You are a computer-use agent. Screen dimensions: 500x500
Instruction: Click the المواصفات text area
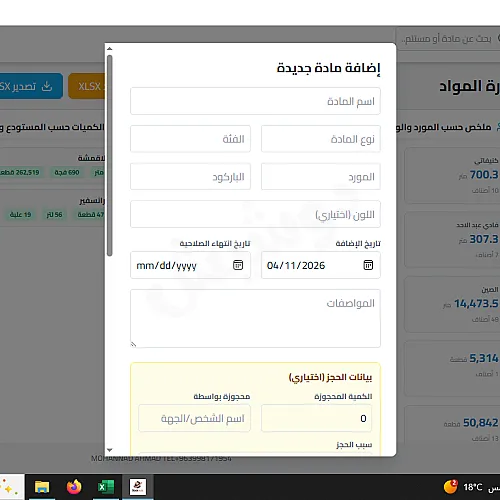point(255,318)
